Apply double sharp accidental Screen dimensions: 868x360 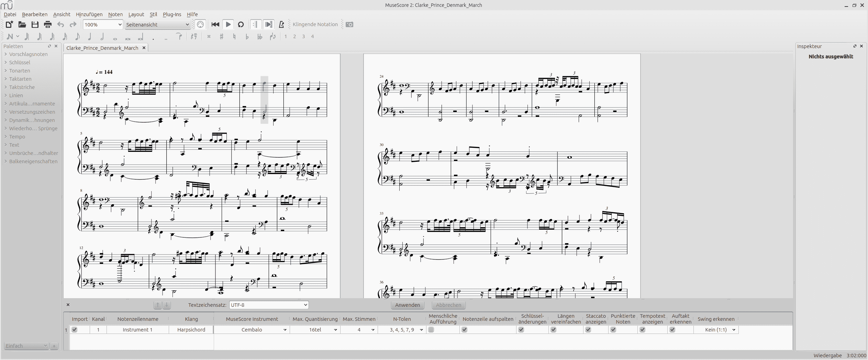coord(209,36)
